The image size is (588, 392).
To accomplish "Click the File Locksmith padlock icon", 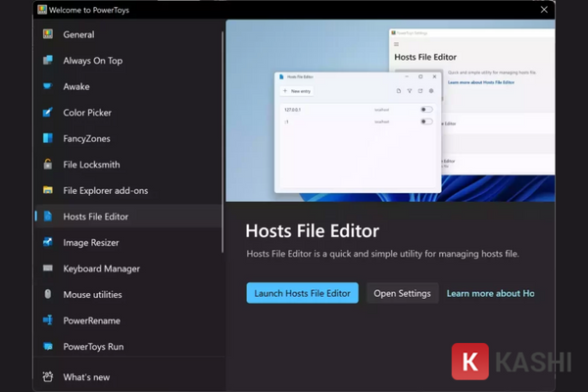I will pyautogui.click(x=47, y=165).
